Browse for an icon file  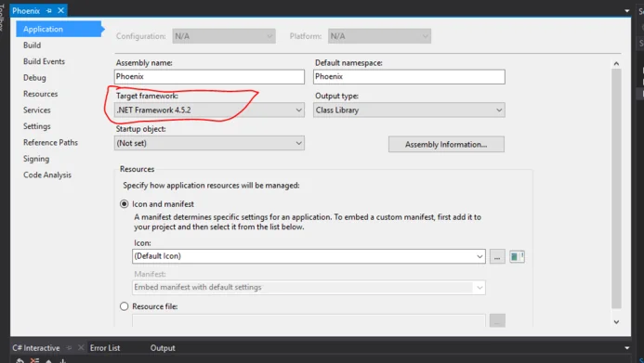point(497,257)
